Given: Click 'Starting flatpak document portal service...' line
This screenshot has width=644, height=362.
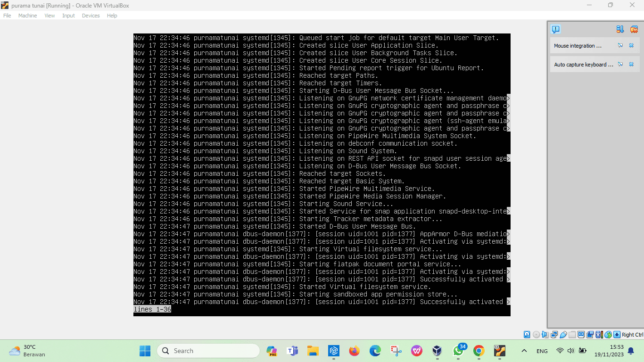Looking at the screenshot, I should 380,264.
